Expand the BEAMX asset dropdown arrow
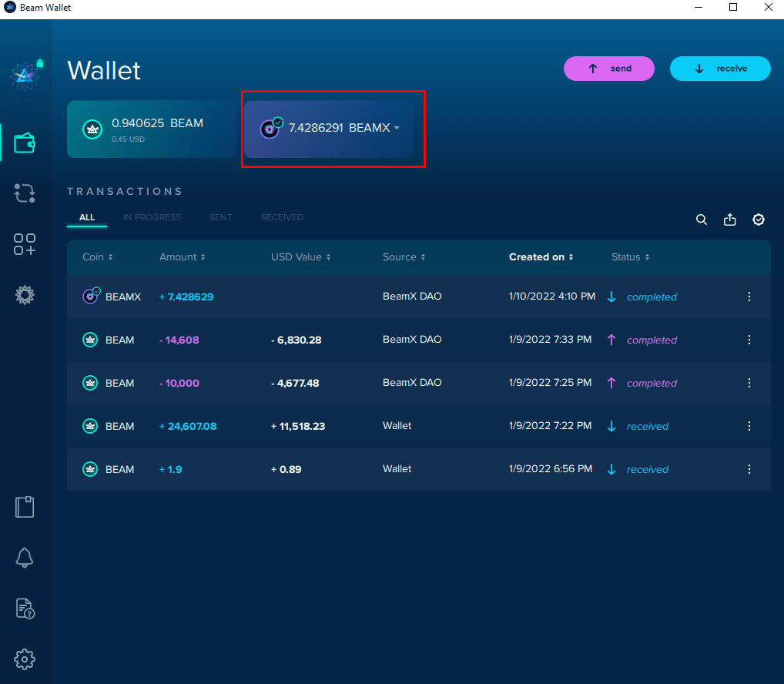 397,129
